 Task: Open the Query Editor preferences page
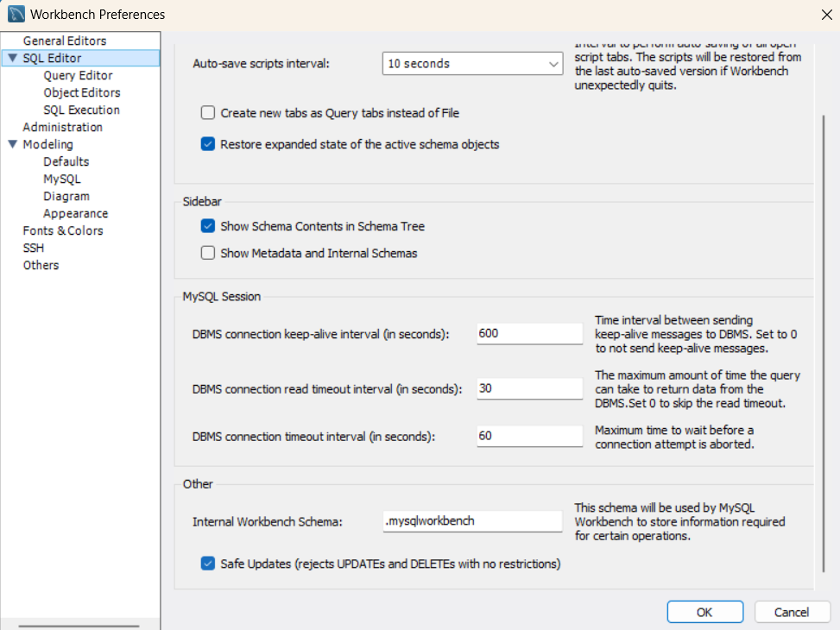click(x=79, y=76)
